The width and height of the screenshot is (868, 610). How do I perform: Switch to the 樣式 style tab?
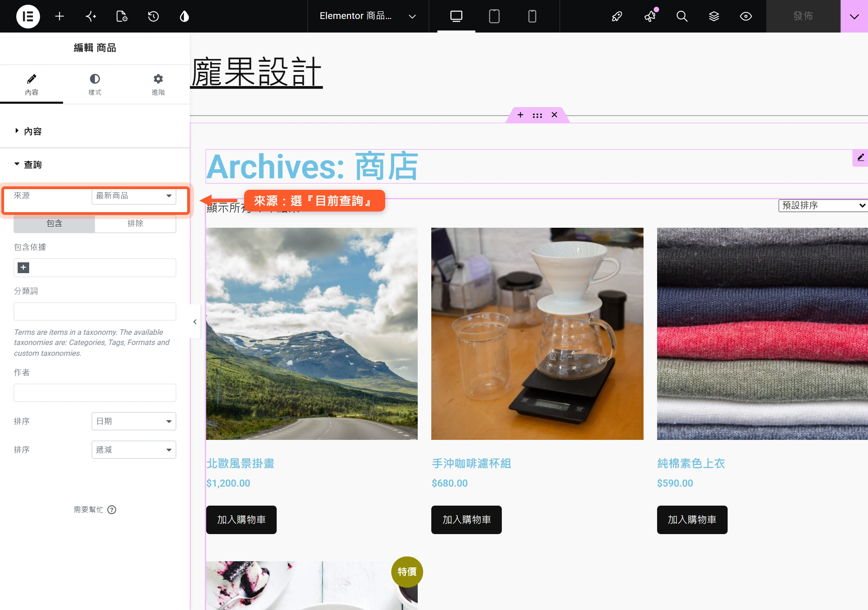pyautogui.click(x=95, y=85)
